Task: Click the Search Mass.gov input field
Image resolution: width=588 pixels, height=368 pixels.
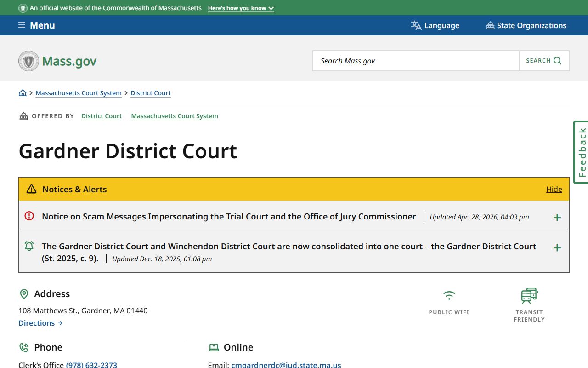Action: pyautogui.click(x=416, y=61)
